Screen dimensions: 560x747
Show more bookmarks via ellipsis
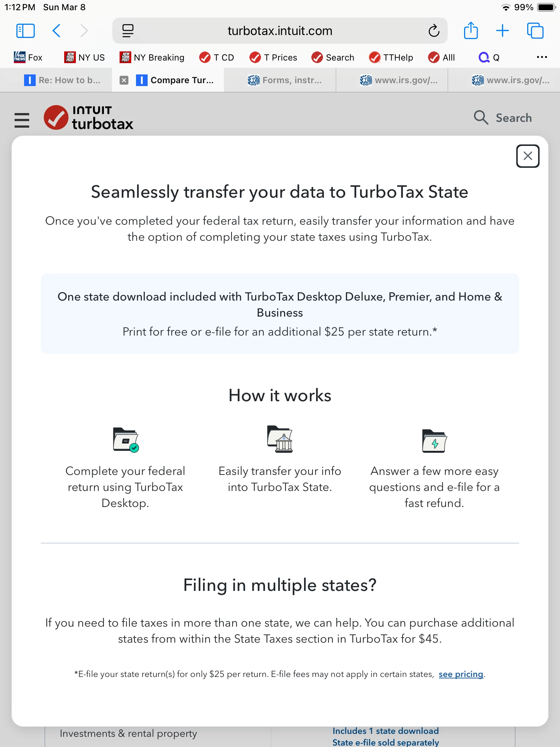point(542,57)
